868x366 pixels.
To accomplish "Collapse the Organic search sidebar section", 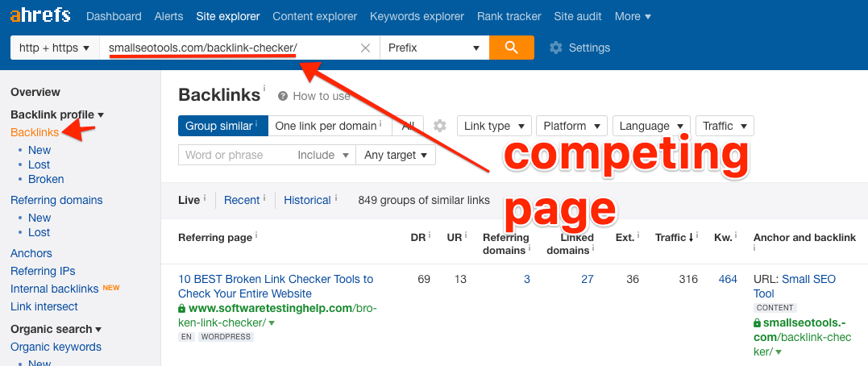I will 56,329.
